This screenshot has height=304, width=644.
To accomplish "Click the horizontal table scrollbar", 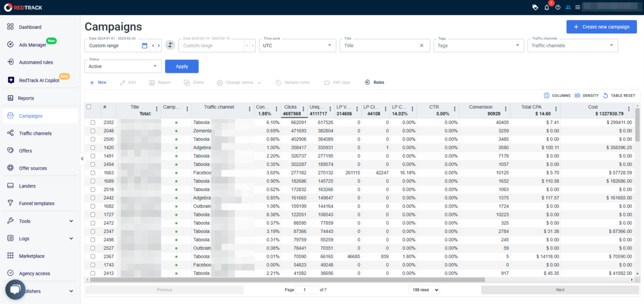I will point(287,279).
